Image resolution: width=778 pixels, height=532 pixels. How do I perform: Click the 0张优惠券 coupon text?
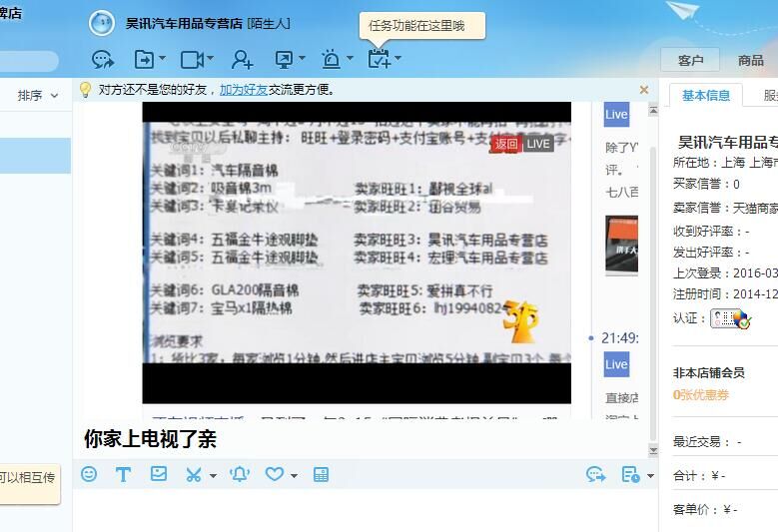(700, 395)
